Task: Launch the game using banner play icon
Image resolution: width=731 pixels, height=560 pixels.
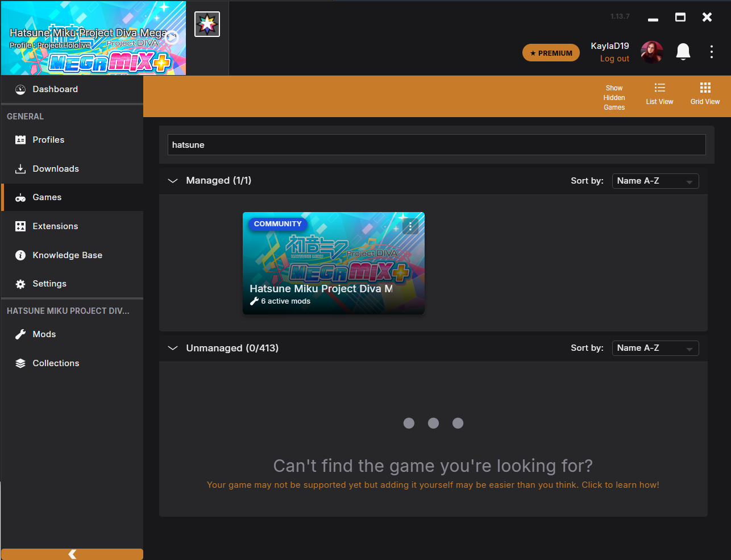Action: 172,38
